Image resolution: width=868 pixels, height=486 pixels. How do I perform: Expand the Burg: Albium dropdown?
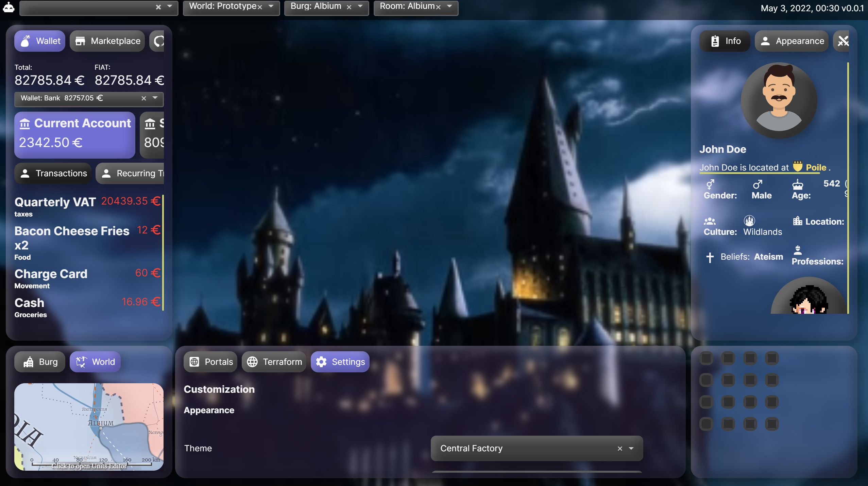click(360, 6)
